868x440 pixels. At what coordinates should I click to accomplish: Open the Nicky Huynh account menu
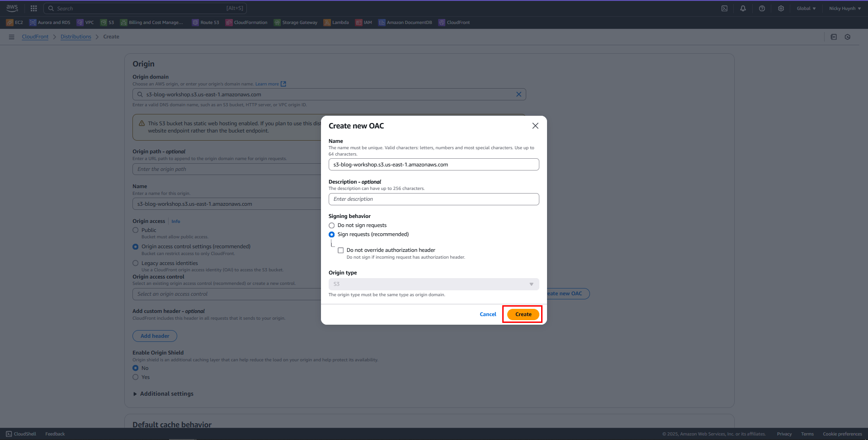coord(844,8)
